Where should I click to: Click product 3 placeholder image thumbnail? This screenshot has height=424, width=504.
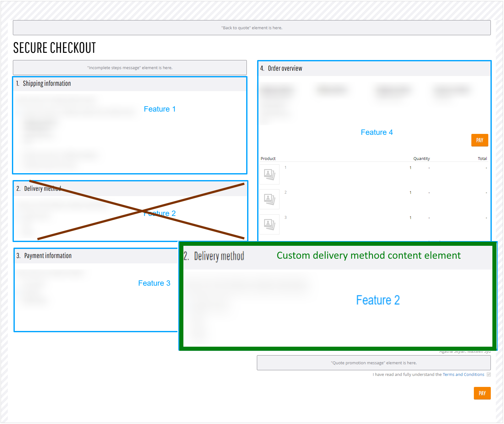click(269, 224)
